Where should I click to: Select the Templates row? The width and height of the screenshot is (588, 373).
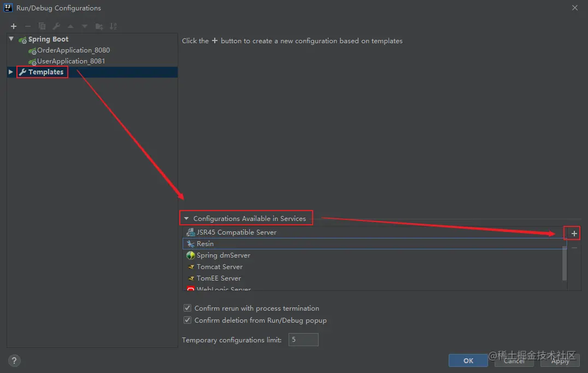(x=92, y=72)
